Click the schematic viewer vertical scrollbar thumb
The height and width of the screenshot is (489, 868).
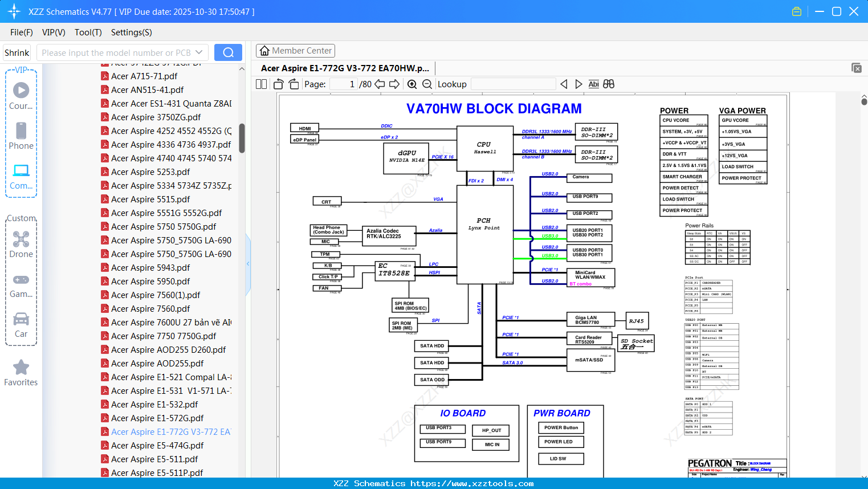[x=864, y=101]
